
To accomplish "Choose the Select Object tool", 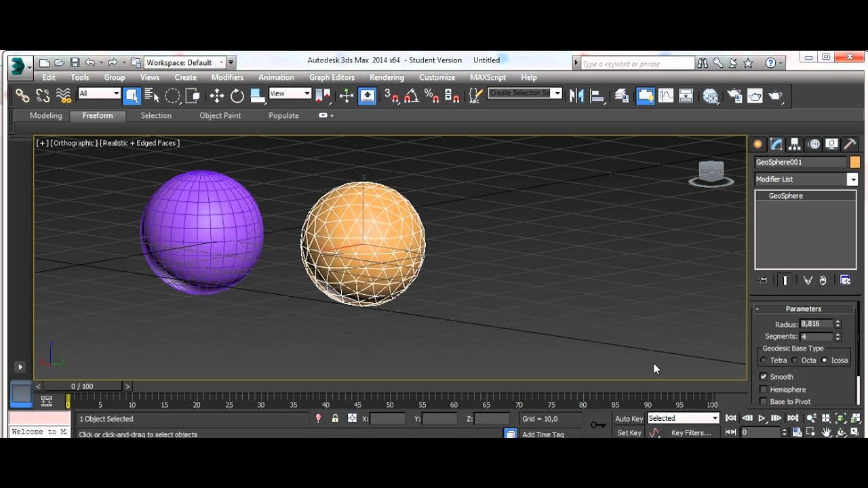I will coord(132,96).
